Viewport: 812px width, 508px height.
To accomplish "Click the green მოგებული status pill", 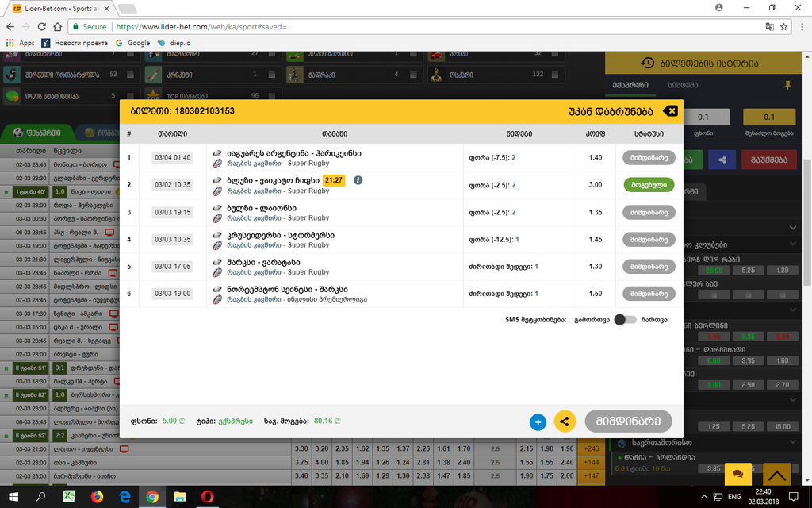I will (649, 185).
